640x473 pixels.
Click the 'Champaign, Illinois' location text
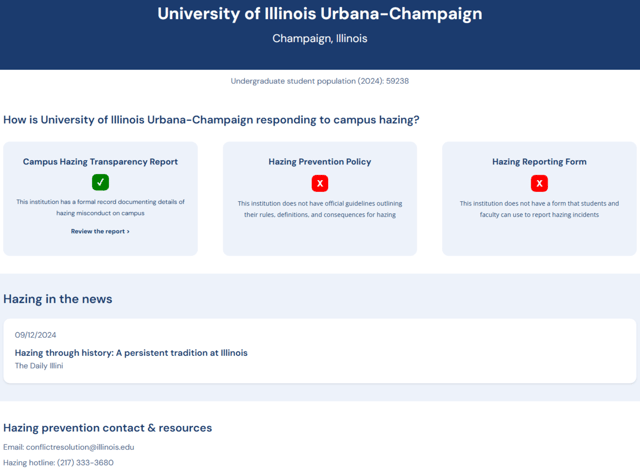[320, 38]
